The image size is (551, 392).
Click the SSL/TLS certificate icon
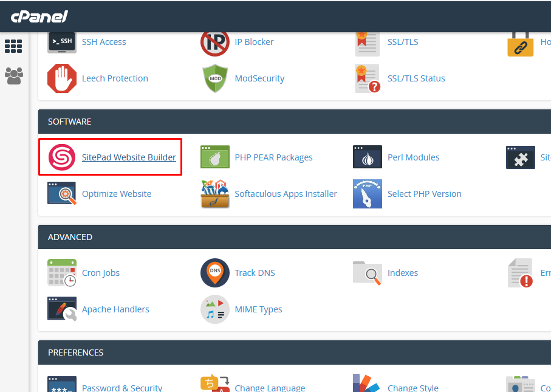click(367, 44)
